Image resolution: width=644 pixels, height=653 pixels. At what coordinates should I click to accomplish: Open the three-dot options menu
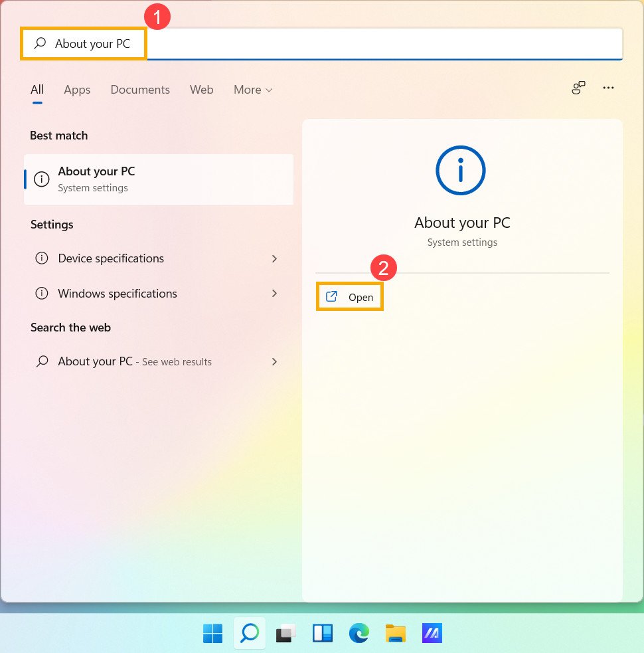click(x=608, y=88)
